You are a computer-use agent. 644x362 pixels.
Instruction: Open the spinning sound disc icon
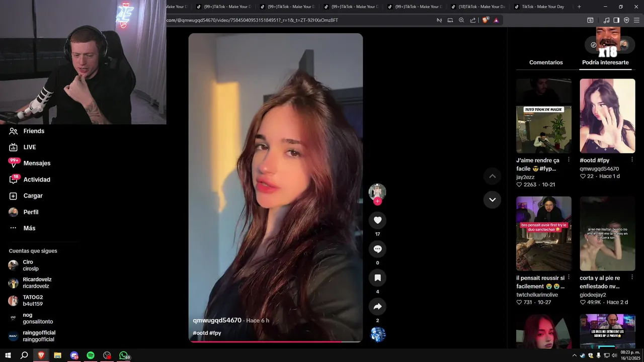(x=378, y=334)
